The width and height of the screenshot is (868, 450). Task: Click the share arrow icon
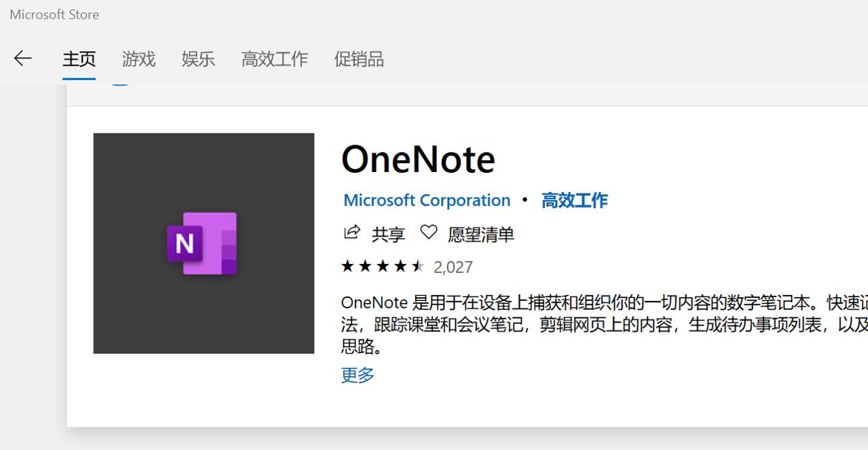coord(351,234)
